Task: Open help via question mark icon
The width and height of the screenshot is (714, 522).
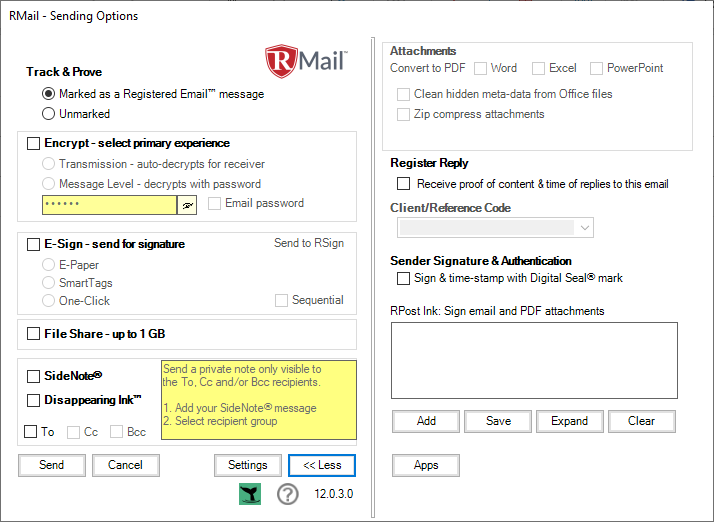Action: click(x=288, y=494)
